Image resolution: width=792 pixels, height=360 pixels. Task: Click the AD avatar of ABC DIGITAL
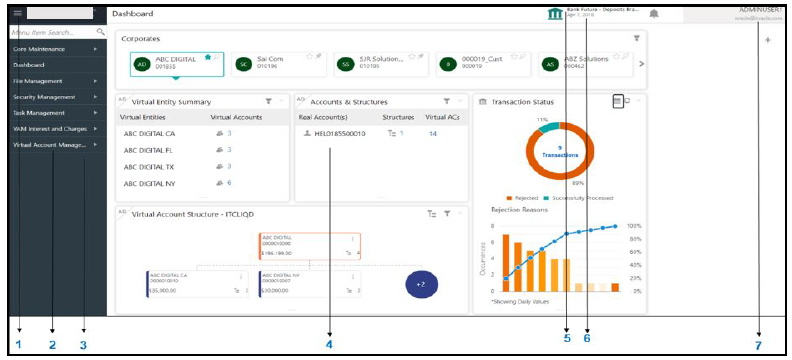click(x=143, y=65)
